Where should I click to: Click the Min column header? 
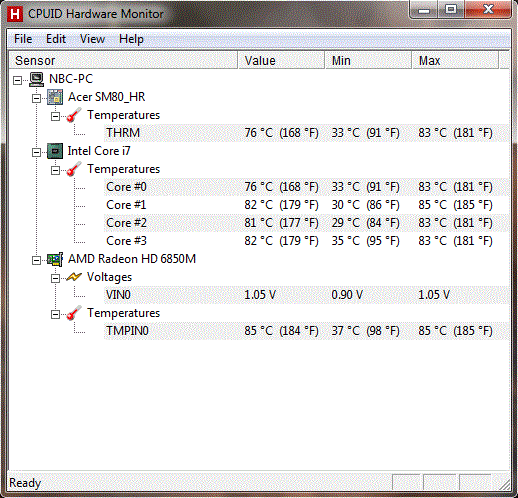(x=368, y=60)
